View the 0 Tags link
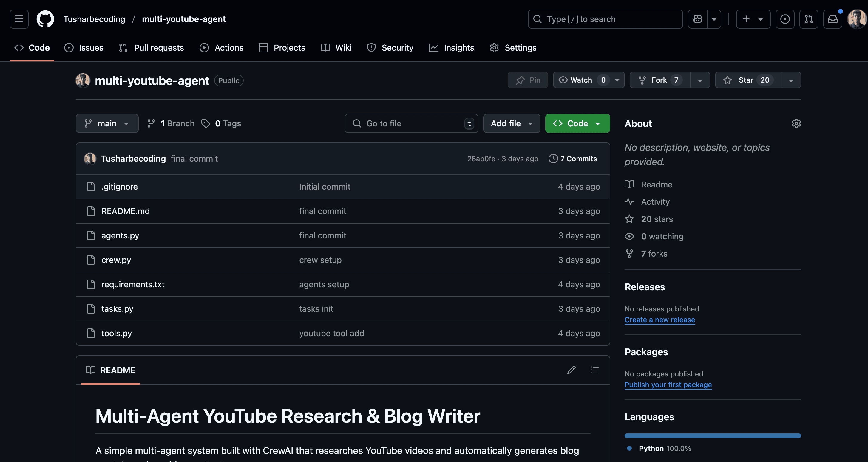The width and height of the screenshot is (868, 462). [x=221, y=124]
